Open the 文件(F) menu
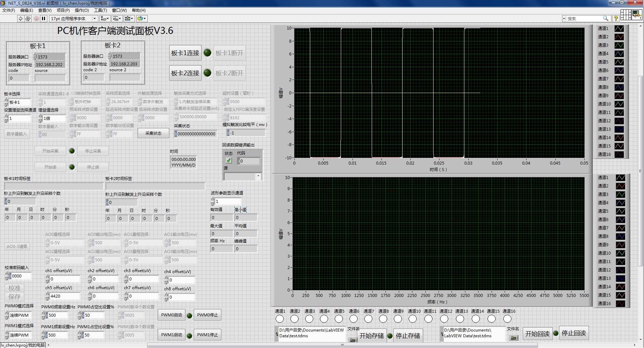 (x=9, y=10)
